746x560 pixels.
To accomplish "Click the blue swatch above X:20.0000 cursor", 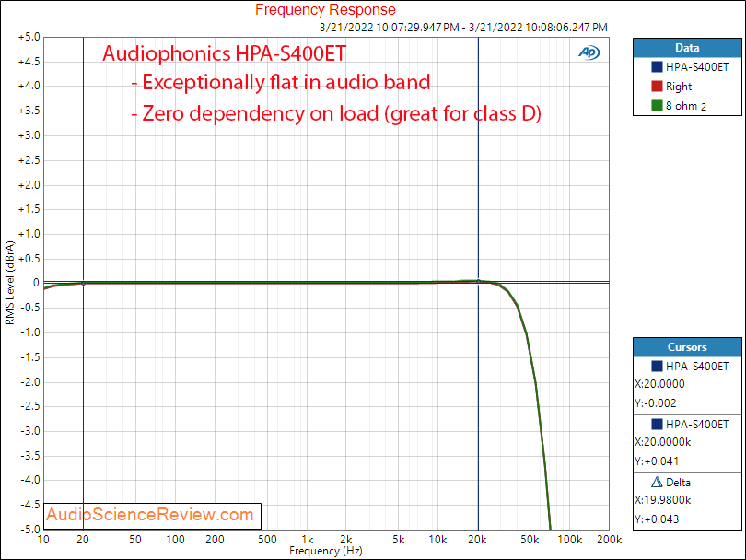I will point(657,366).
